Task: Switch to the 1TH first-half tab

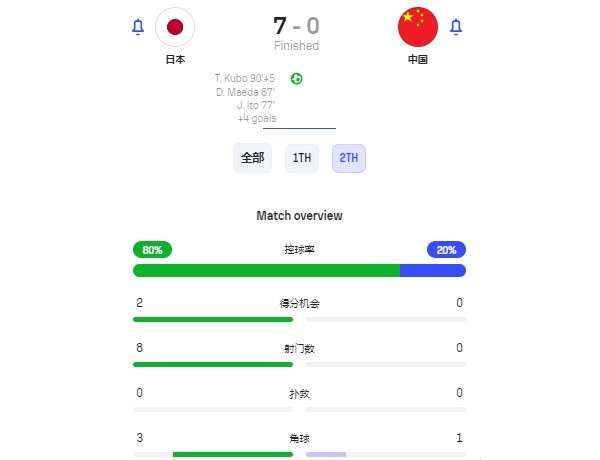Action: pos(302,158)
